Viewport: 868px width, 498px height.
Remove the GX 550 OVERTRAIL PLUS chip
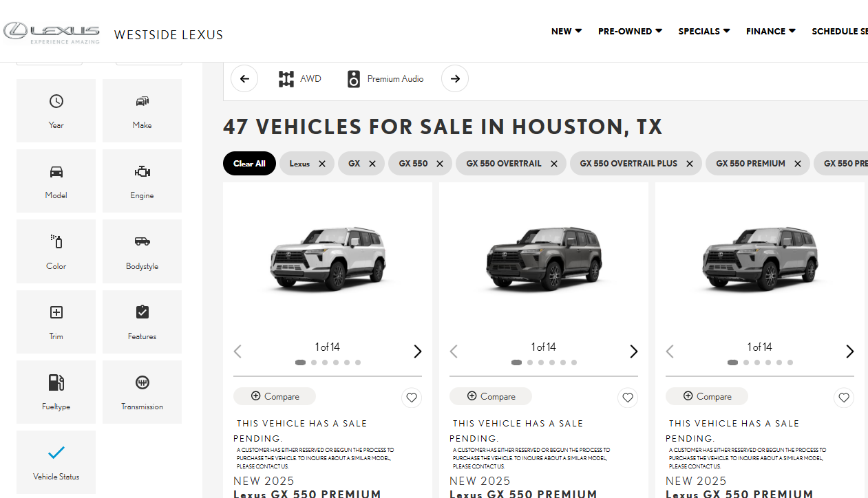(x=690, y=164)
